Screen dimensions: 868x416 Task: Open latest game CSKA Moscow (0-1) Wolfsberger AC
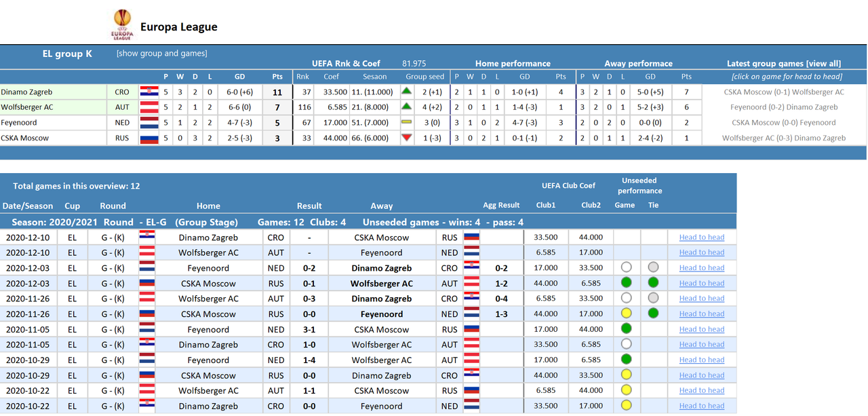click(x=784, y=92)
